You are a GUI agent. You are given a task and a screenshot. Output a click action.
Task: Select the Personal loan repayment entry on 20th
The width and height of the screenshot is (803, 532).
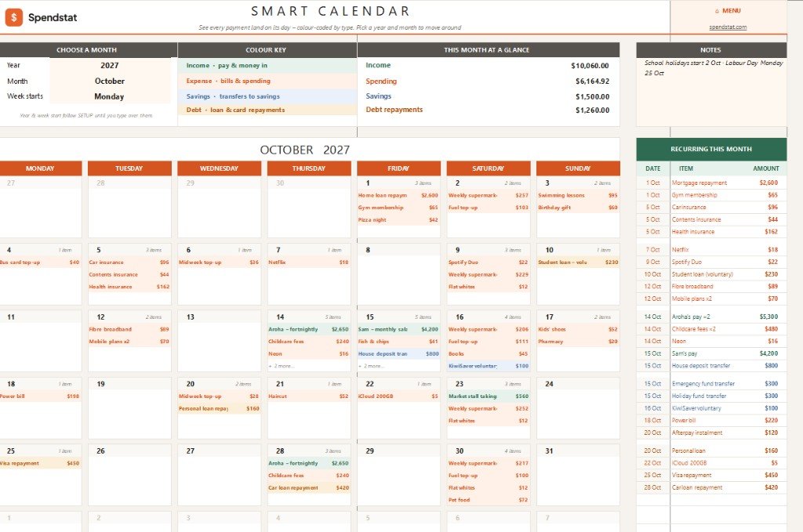[x=220, y=409]
